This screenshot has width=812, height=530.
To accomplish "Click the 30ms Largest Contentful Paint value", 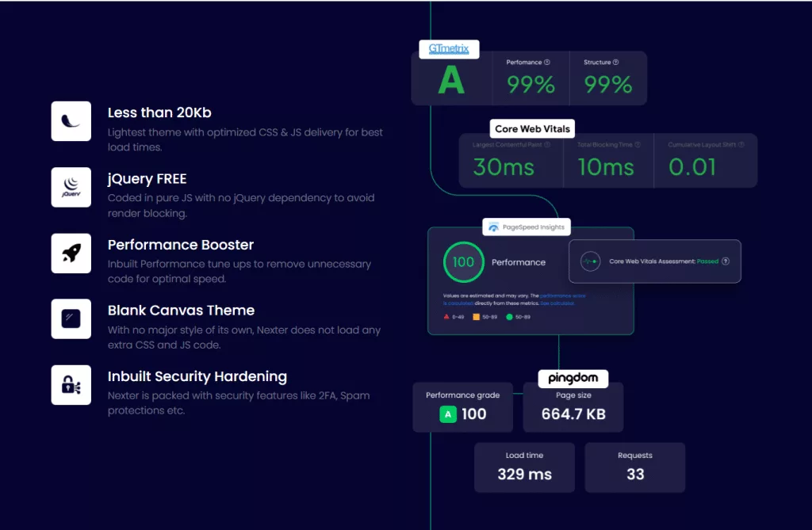I will click(504, 167).
